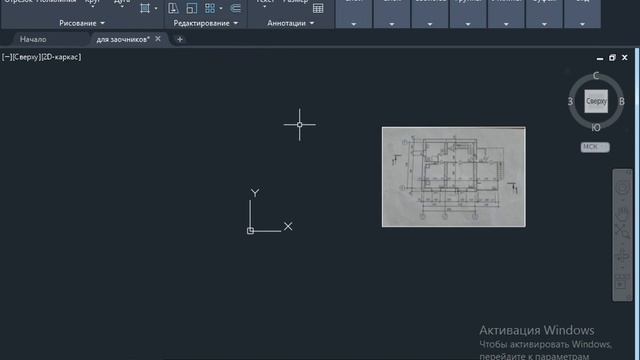
Task: Select the Stretch edit tool
Action: click(173, 8)
